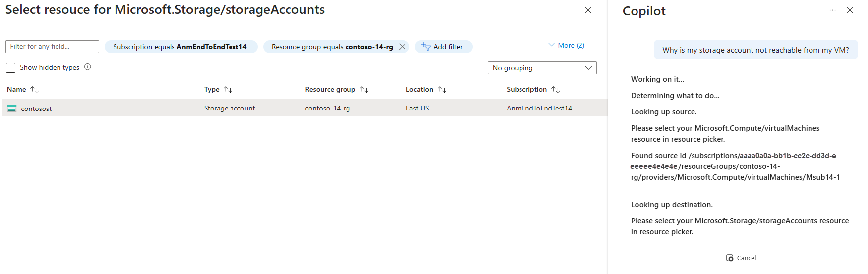Image resolution: width=868 pixels, height=274 pixels.
Task: Sort by Location column arrows
Action: click(x=442, y=90)
